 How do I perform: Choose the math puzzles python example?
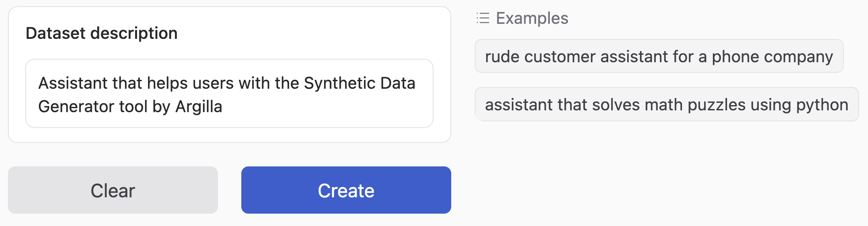click(x=666, y=105)
